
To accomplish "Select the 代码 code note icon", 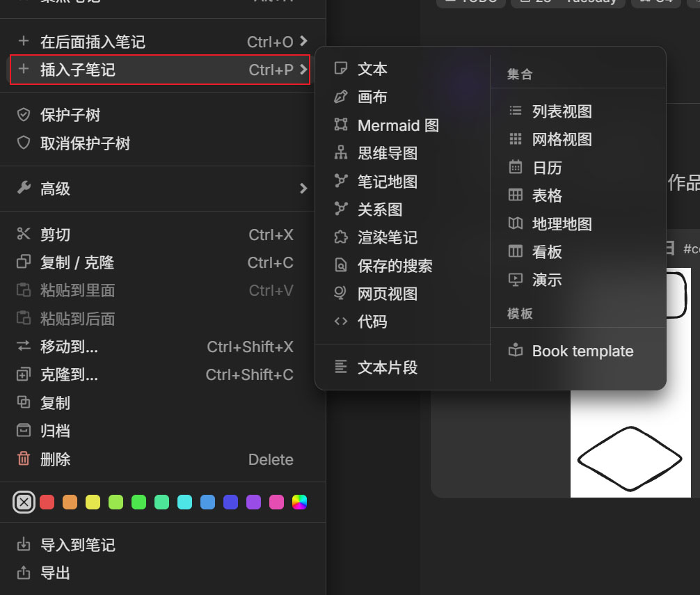I will (x=340, y=322).
